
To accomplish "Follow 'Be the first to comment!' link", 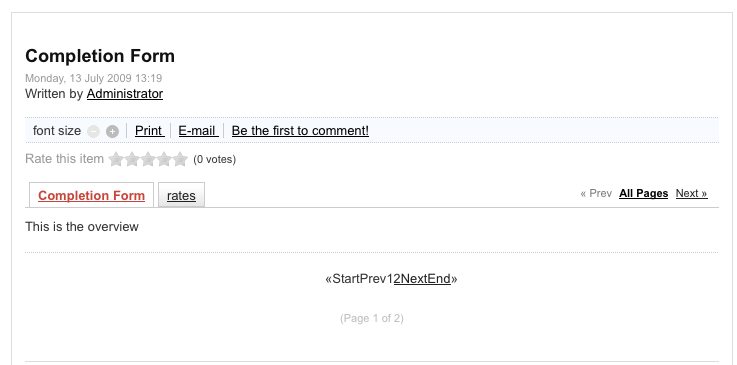I will [x=300, y=131].
